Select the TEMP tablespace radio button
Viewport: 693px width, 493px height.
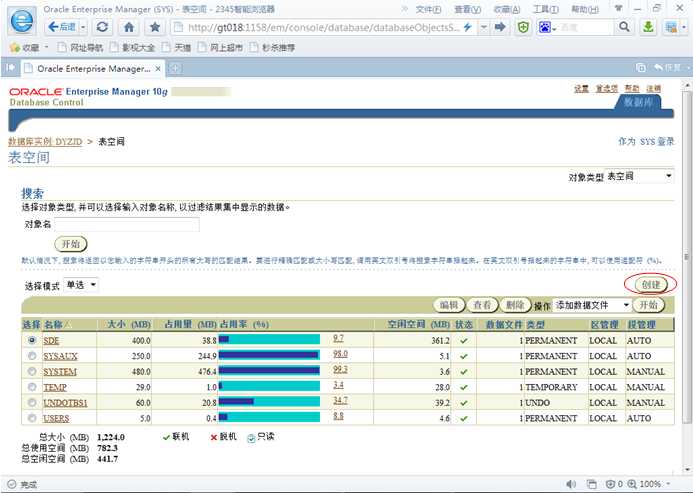point(32,387)
